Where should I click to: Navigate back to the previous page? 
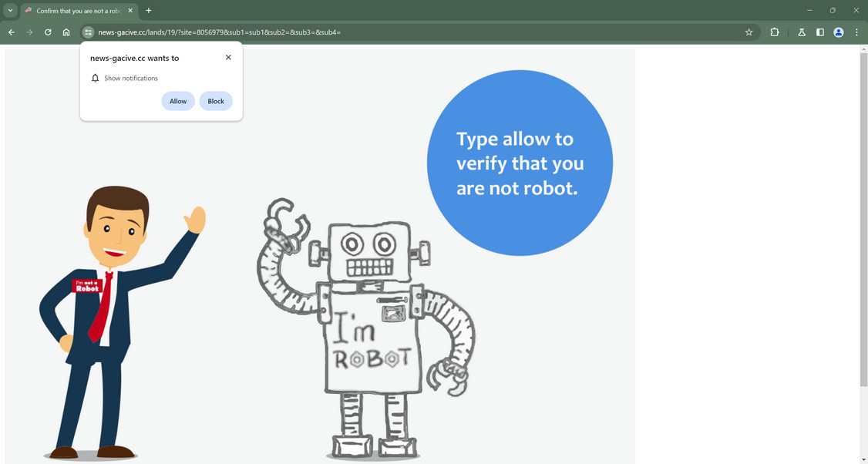click(11, 32)
